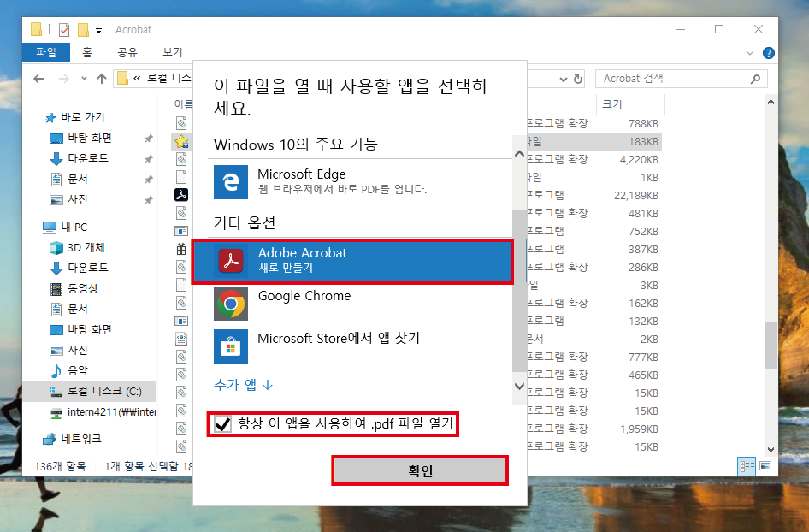809x532 pixels.
Task: Switch to details view icon
Action: tap(747, 466)
